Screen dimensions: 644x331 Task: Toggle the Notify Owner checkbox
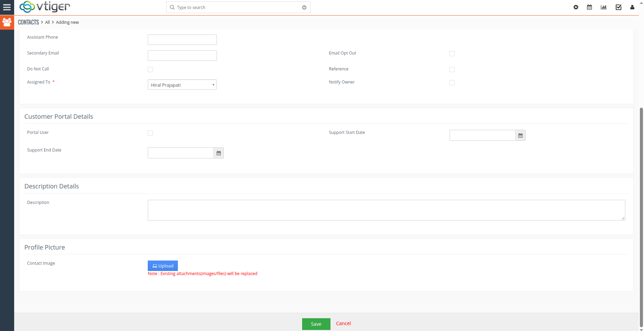click(452, 82)
